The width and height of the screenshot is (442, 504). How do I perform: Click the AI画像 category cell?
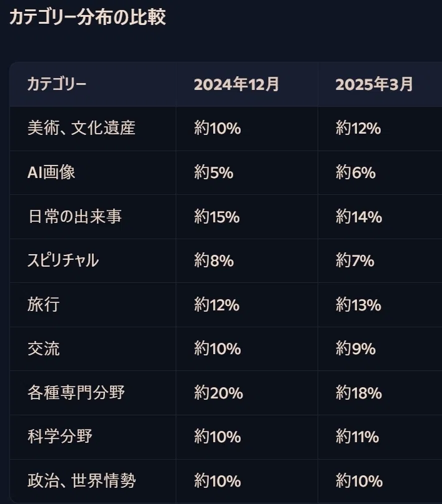click(51, 172)
